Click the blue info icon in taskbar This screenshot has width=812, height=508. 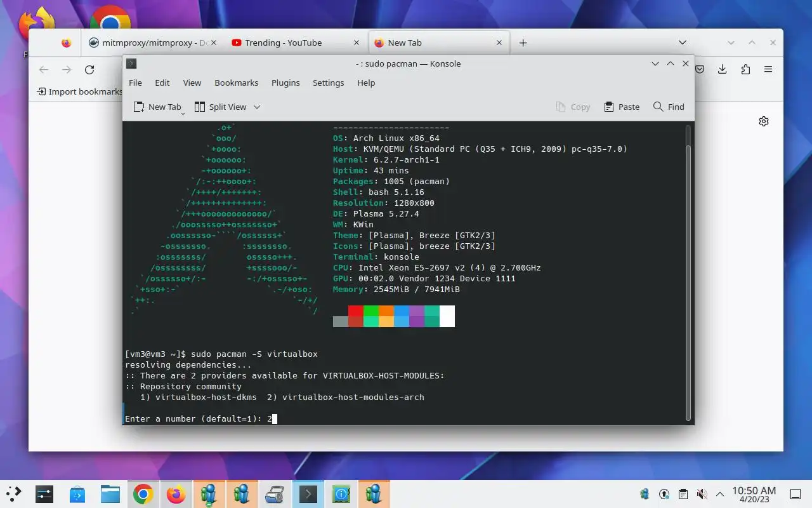click(341, 494)
